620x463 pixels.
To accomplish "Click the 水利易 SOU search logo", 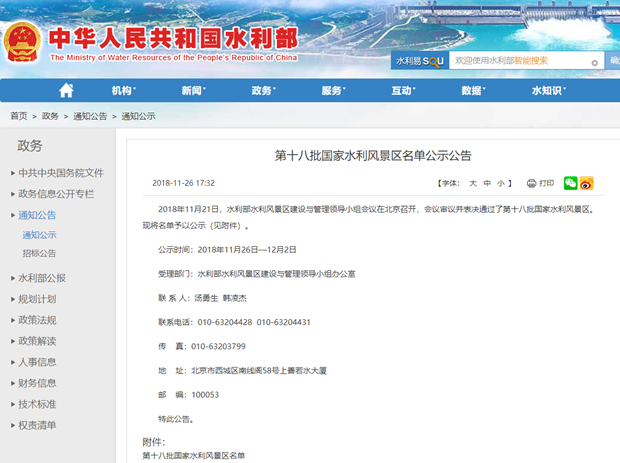I will (x=420, y=61).
